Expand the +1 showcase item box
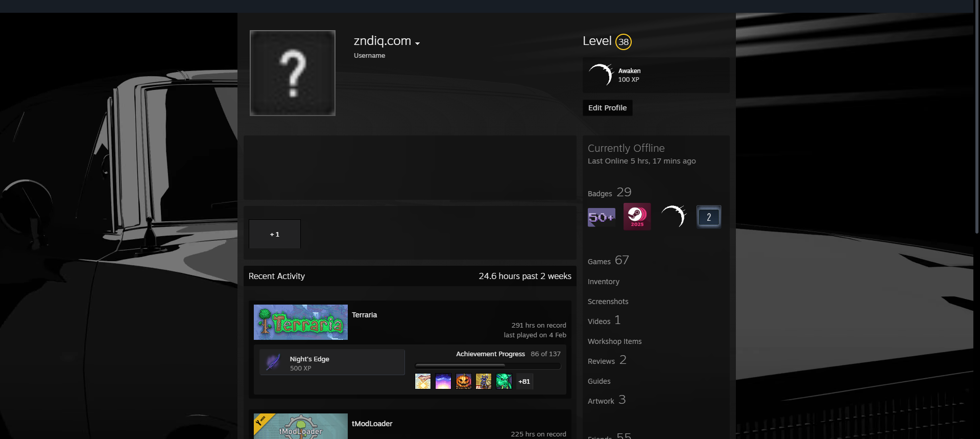The height and width of the screenshot is (439, 980). pyautogui.click(x=275, y=234)
